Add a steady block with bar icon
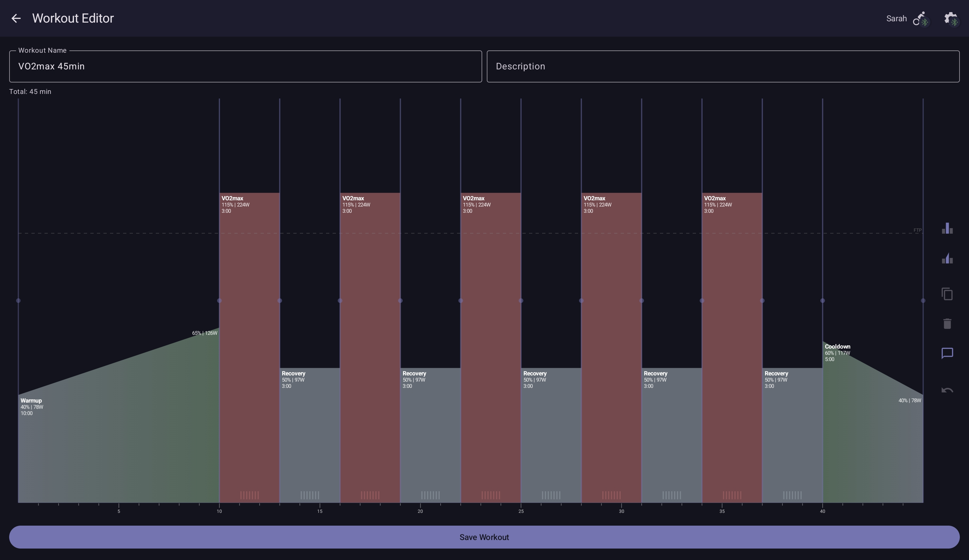This screenshot has width=969, height=560. 947,228
